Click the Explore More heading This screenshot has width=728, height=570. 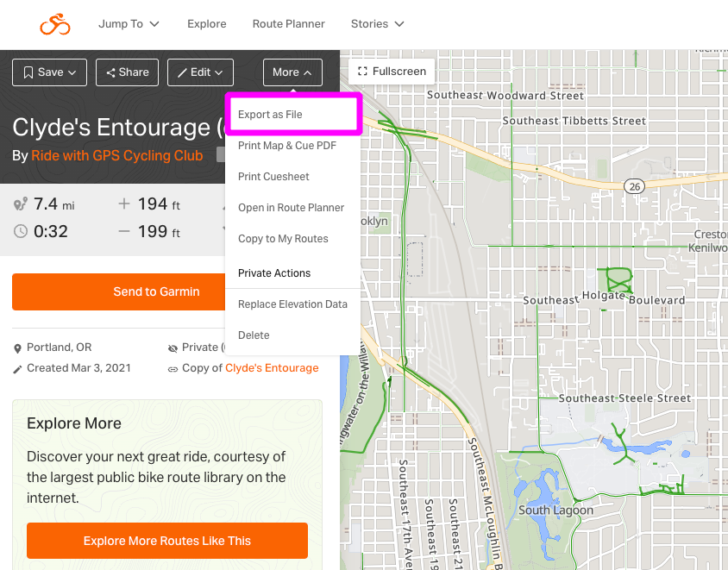click(74, 423)
